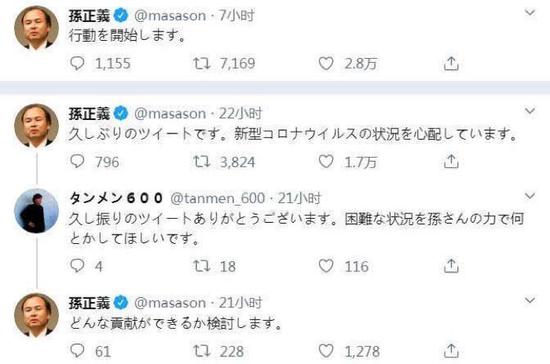Open chevron menu on tanmen_600's tweet
Screen dimensions: 550x364
click(530, 196)
